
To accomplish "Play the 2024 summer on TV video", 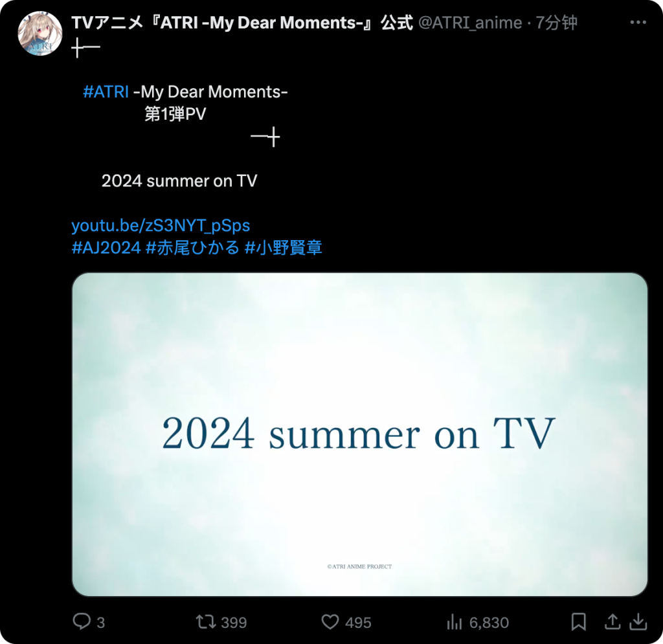I will point(360,434).
